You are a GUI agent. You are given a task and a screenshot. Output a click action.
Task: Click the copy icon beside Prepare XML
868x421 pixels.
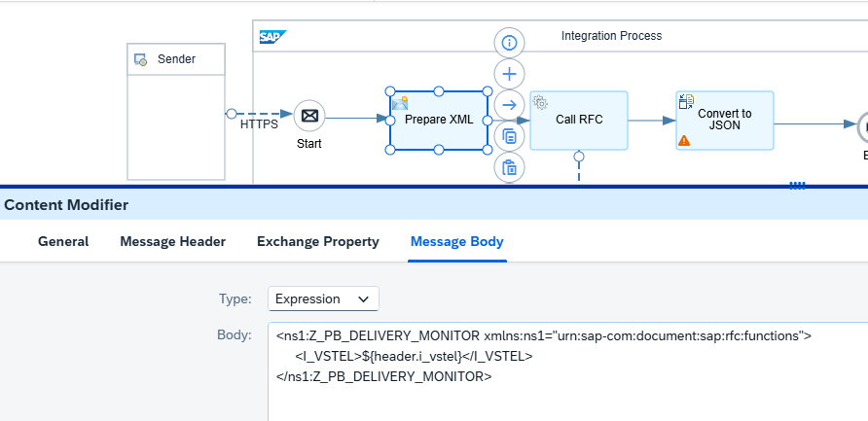pyautogui.click(x=509, y=136)
